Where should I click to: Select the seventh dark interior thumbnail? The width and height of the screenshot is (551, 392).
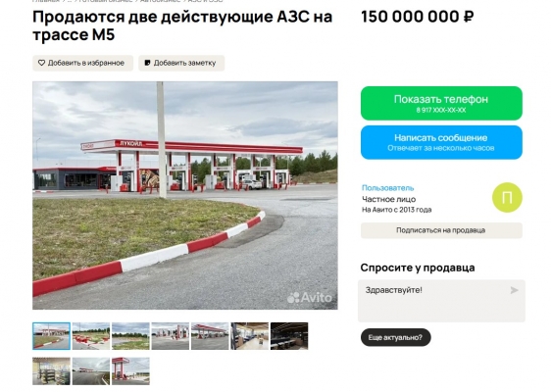tap(289, 336)
